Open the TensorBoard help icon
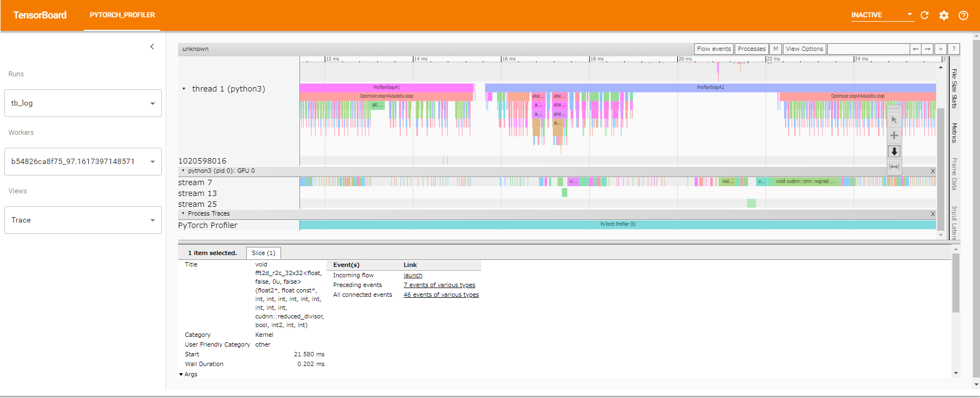Image resolution: width=980 pixels, height=398 pixels. click(963, 15)
